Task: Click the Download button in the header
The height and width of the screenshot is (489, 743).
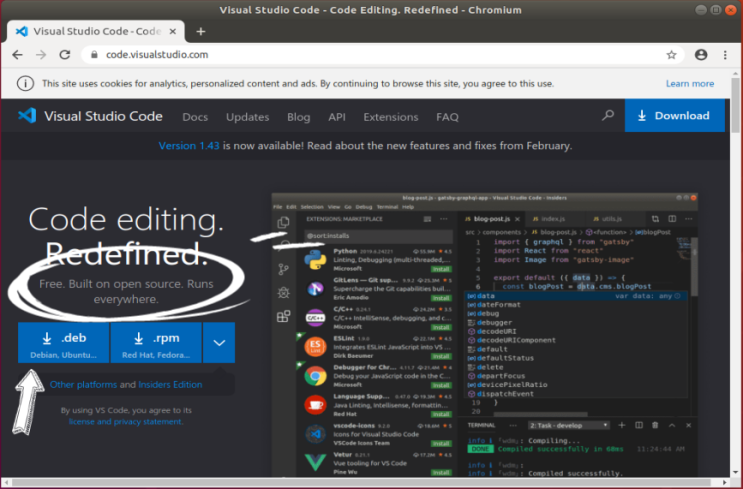Action: click(x=675, y=116)
